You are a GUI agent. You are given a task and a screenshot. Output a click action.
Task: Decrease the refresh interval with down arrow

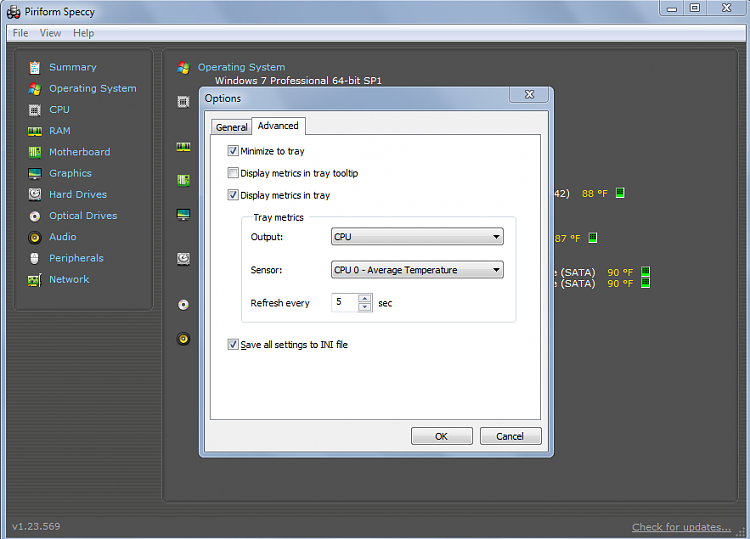[x=364, y=307]
